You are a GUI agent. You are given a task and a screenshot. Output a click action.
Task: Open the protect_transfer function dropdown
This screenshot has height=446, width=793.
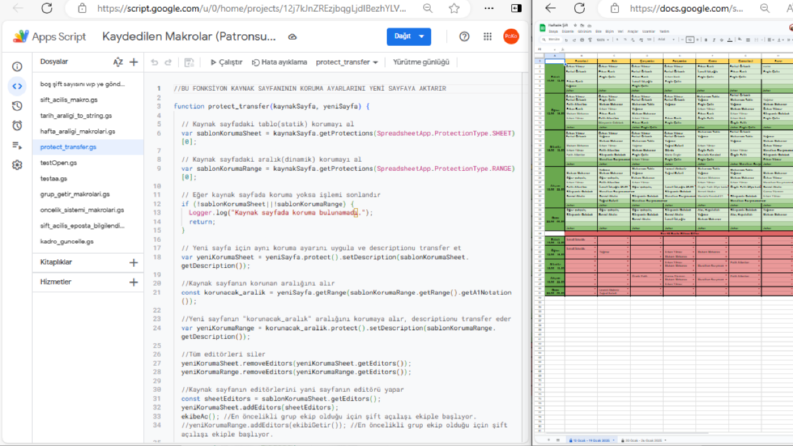click(347, 62)
